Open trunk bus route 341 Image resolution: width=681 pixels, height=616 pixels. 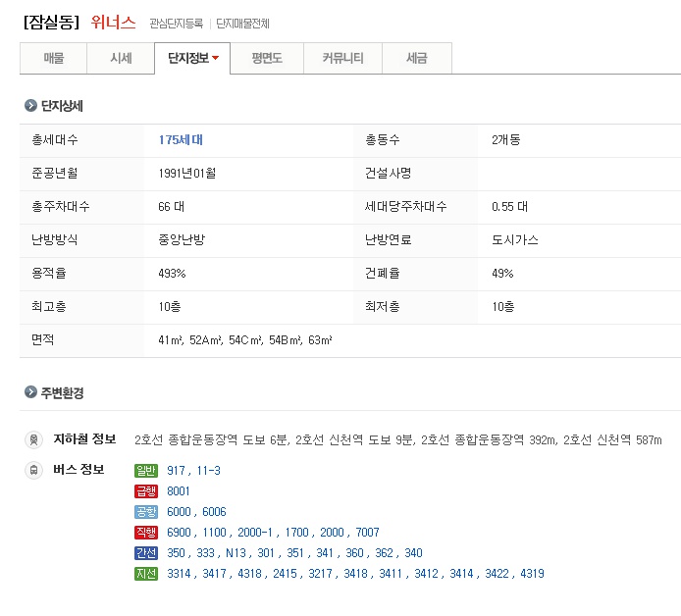click(325, 552)
